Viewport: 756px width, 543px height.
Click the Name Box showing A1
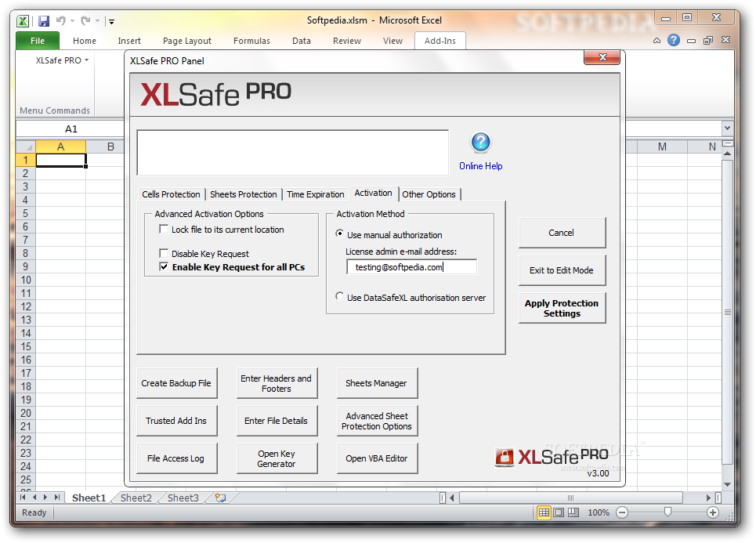coord(71,129)
